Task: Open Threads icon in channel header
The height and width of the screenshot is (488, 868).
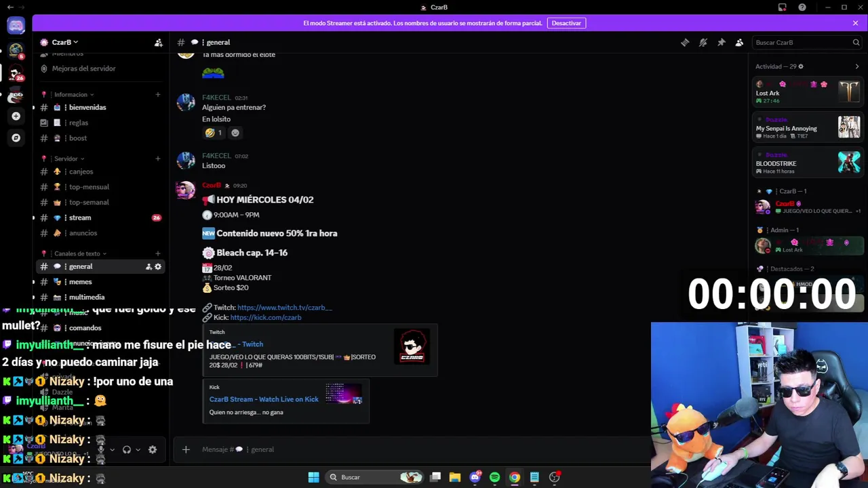Action: coord(685,42)
